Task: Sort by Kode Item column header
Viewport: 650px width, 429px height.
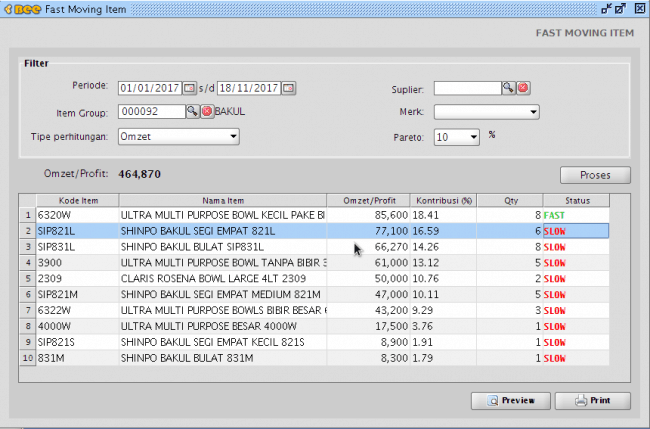Action: (78, 201)
